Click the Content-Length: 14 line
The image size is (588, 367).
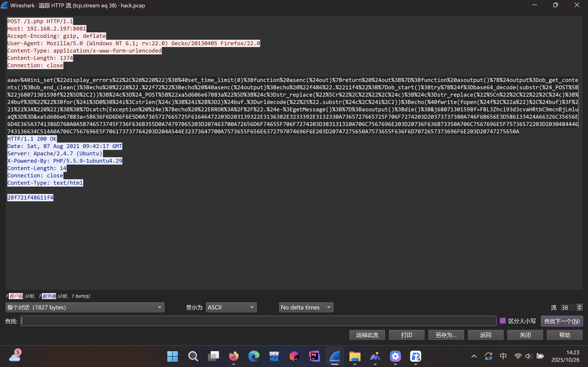pos(37,168)
